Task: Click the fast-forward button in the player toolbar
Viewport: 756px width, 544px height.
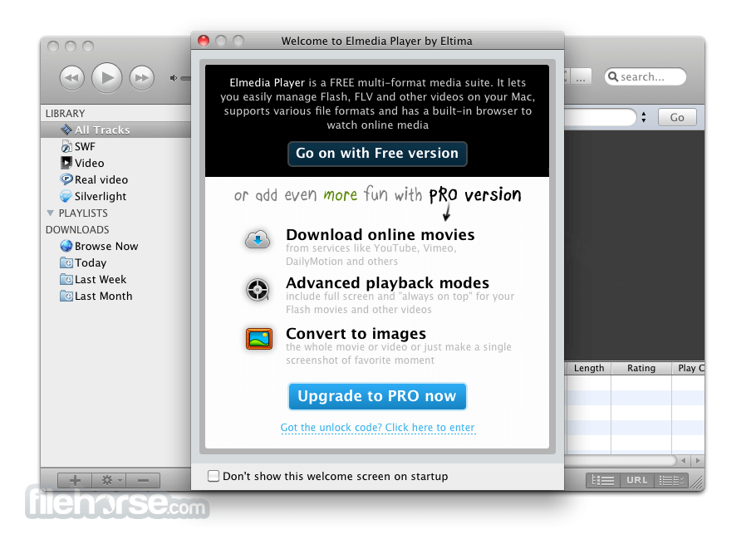Action: tap(142, 77)
